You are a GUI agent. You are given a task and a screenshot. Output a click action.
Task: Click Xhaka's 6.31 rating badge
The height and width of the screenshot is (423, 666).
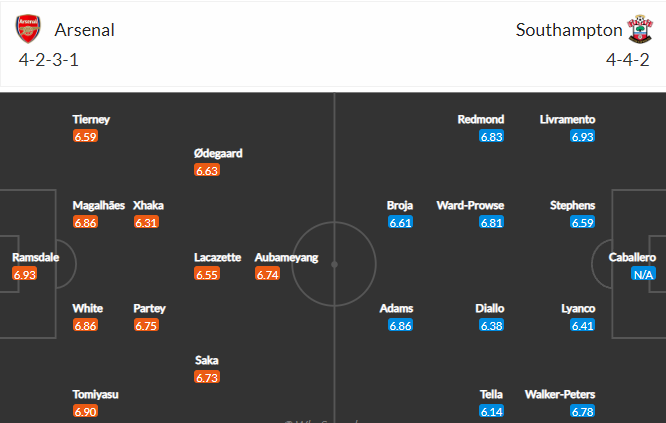point(146,222)
